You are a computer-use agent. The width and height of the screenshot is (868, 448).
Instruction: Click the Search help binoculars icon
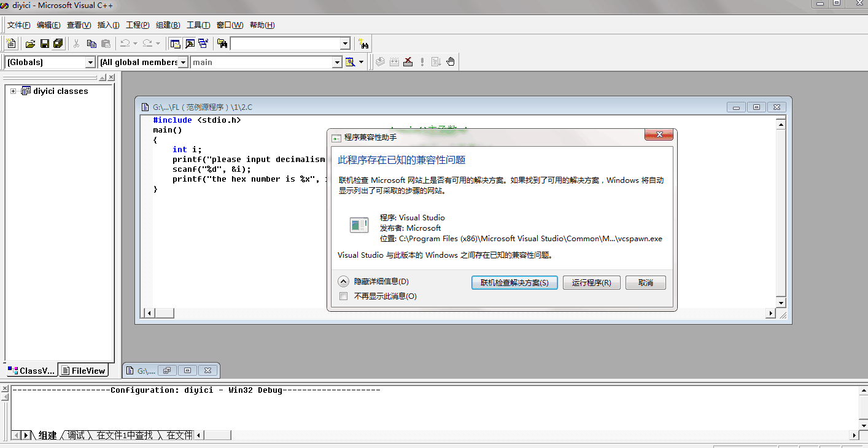pos(363,44)
